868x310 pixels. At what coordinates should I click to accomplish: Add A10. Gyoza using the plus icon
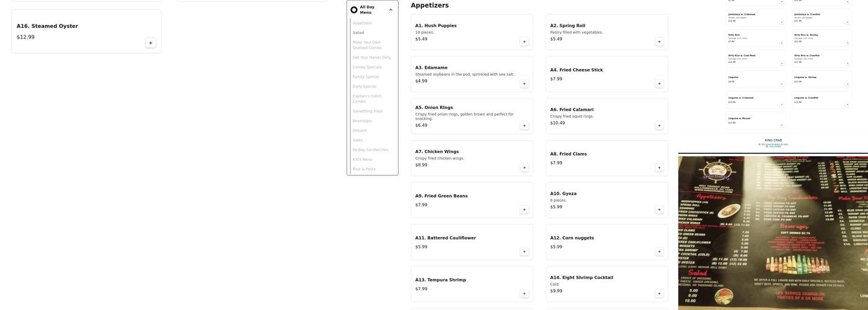pos(659,210)
